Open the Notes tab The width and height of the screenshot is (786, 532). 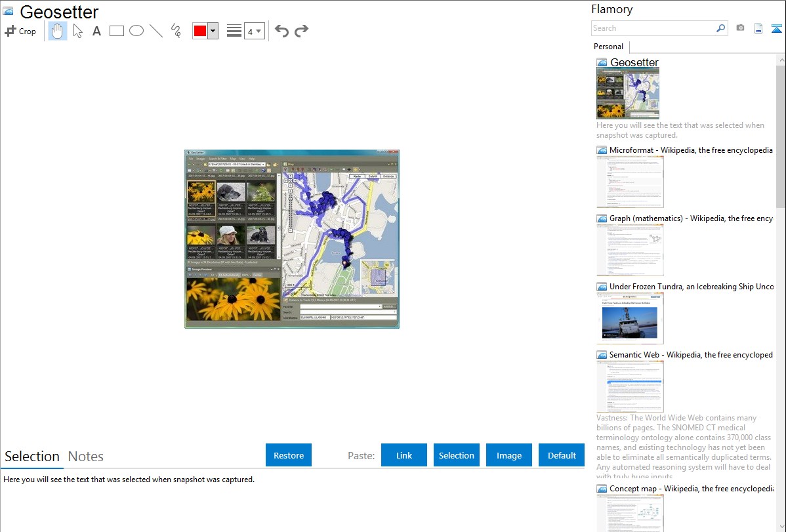(86, 457)
